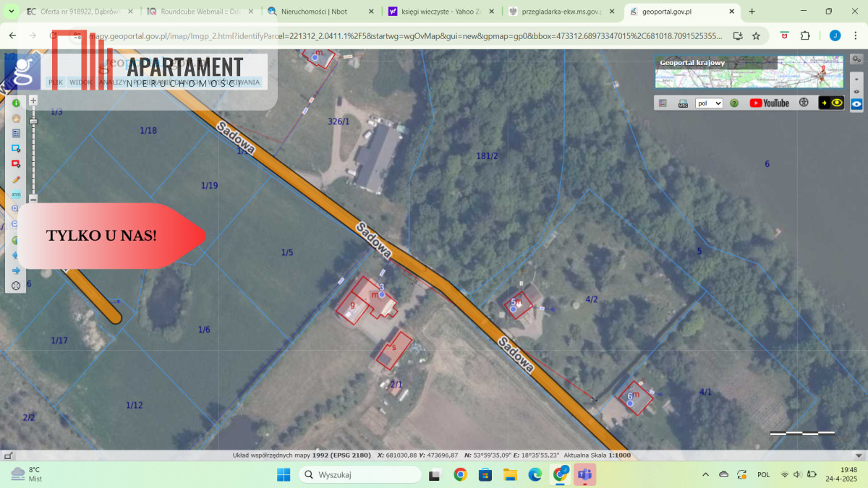868x488 pixels.
Task: Open the 'pol' language dropdown
Action: pyautogui.click(x=709, y=103)
